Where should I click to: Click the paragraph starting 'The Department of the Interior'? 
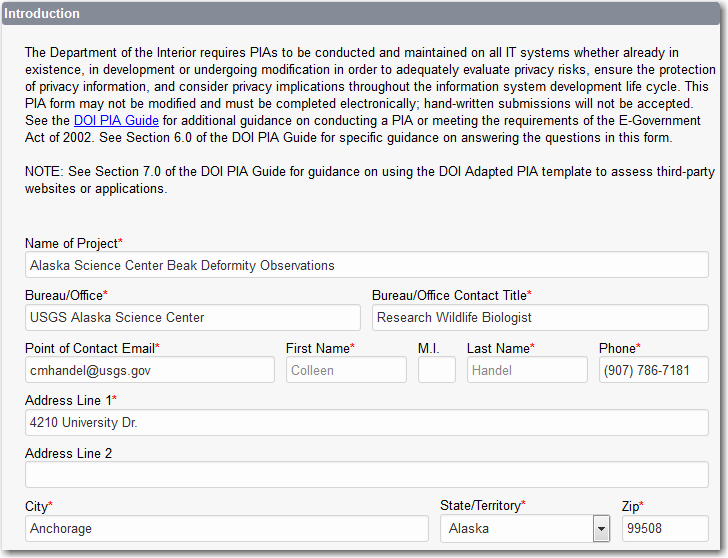(370, 95)
